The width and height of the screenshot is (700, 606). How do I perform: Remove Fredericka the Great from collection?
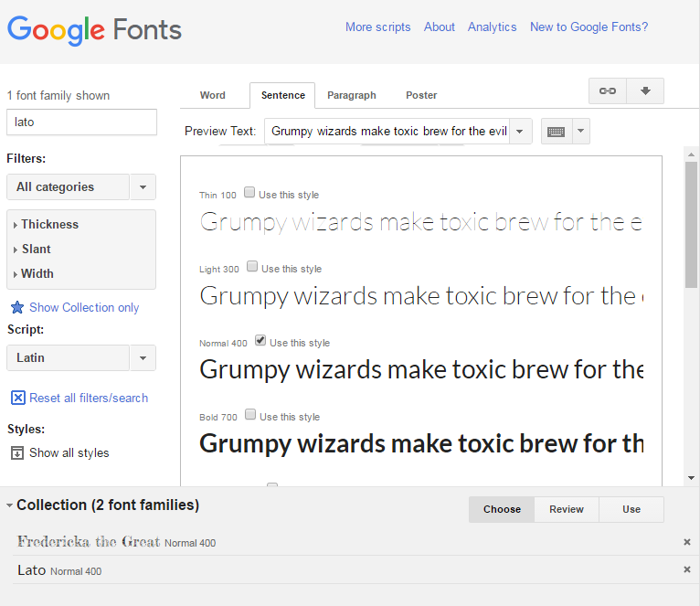click(x=687, y=542)
